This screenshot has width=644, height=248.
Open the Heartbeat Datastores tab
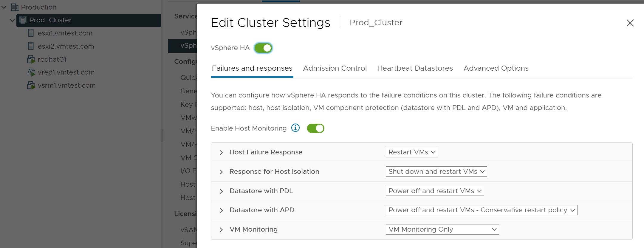415,68
